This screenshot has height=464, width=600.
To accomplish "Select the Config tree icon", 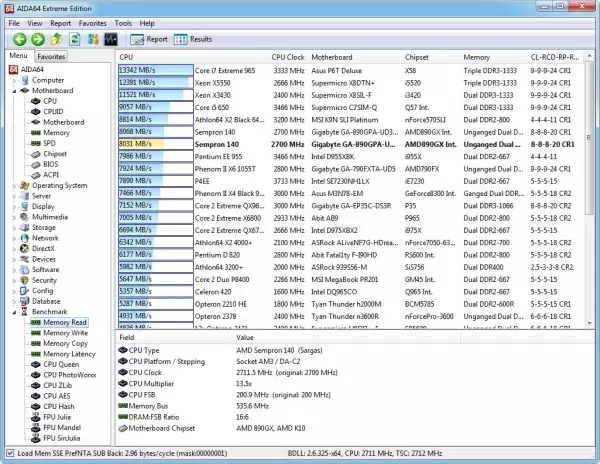I will point(24,291).
